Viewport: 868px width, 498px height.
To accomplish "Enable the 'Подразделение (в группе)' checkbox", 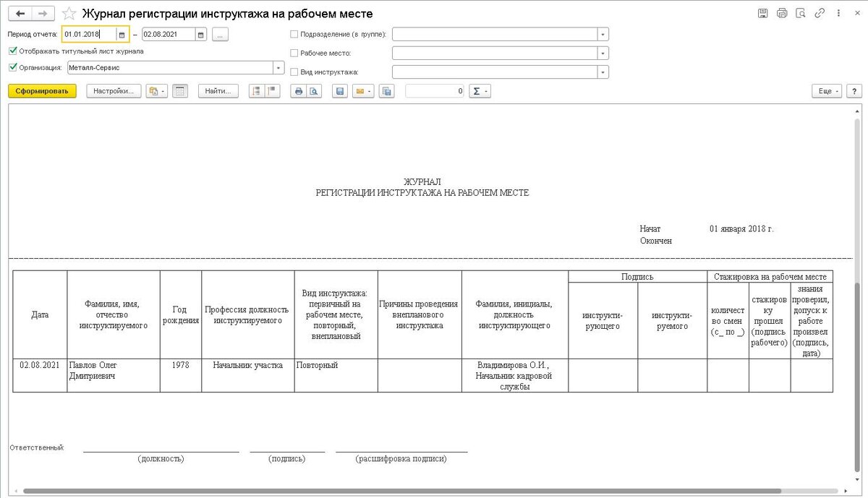I will click(x=294, y=34).
